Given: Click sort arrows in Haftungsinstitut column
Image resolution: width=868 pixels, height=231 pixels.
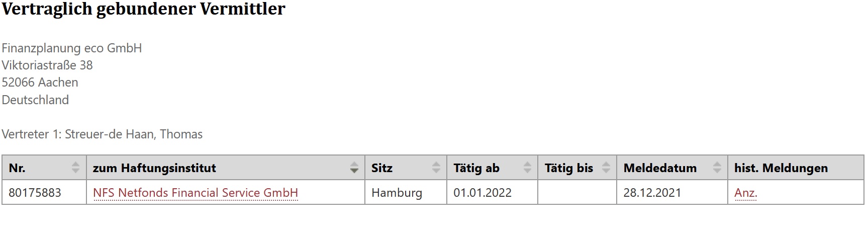Looking at the screenshot, I should [x=354, y=168].
